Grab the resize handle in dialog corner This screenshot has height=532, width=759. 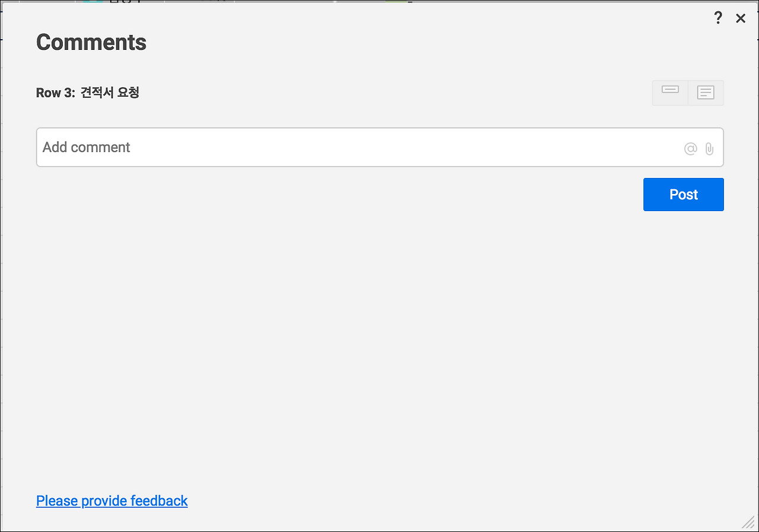748,522
